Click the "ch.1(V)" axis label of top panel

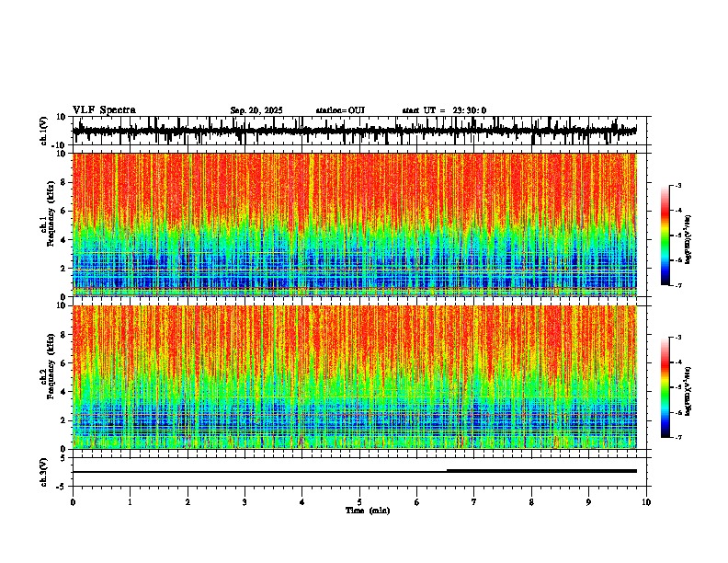click(44, 131)
